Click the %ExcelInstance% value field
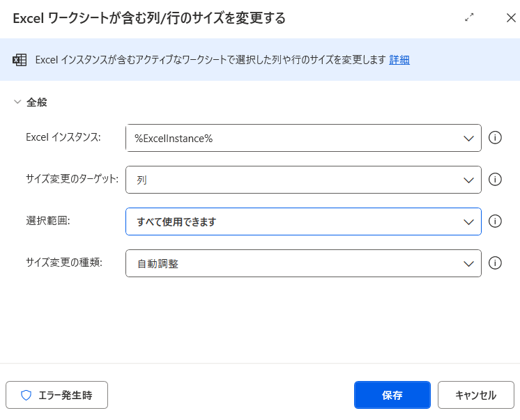Image resolution: width=520 pixels, height=420 pixels. click(293, 138)
